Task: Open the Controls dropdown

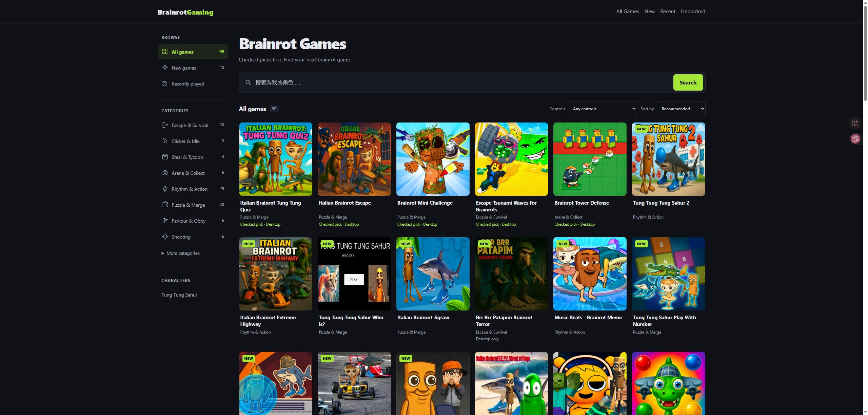Action: point(602,109)
